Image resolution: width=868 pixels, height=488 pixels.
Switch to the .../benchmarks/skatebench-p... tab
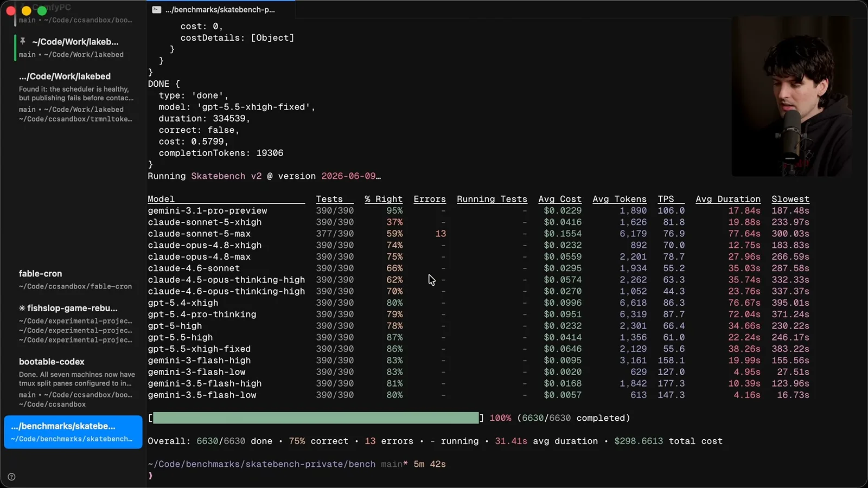(220, 10)
